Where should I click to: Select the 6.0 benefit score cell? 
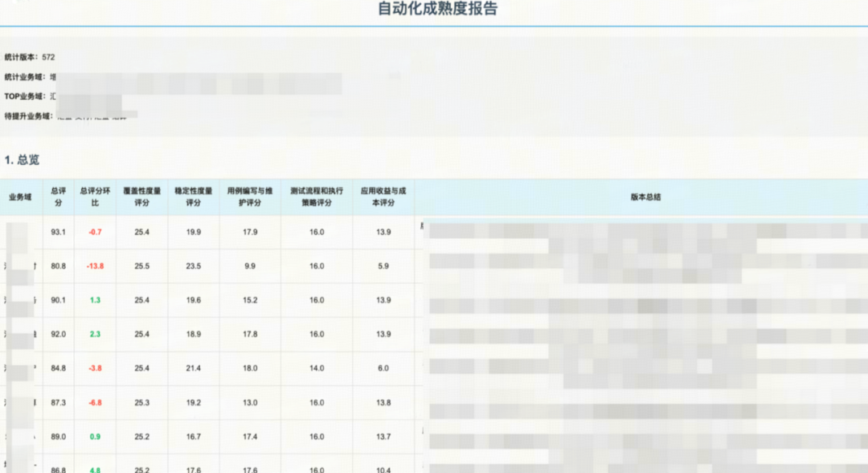(383, 368)
